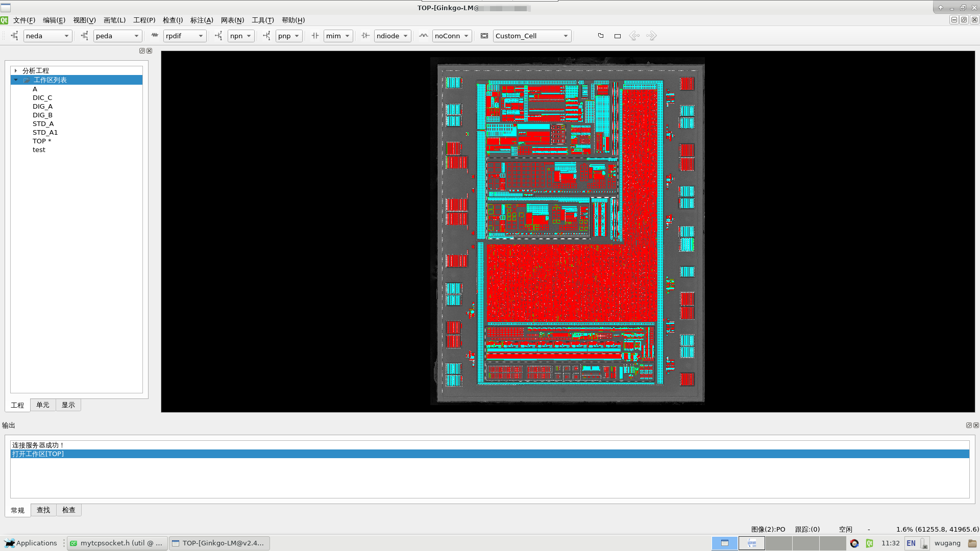Switch to the 查找 output tab
This screenshot has width=980, height=551.
click(43, 510)
